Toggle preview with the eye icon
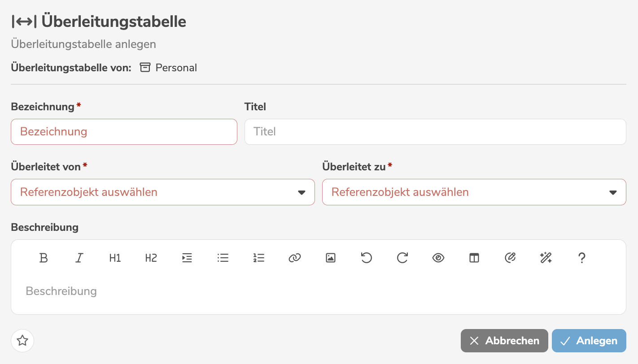Image resolution: width=638 pixels, height=364 pixels. click(438, 258)
